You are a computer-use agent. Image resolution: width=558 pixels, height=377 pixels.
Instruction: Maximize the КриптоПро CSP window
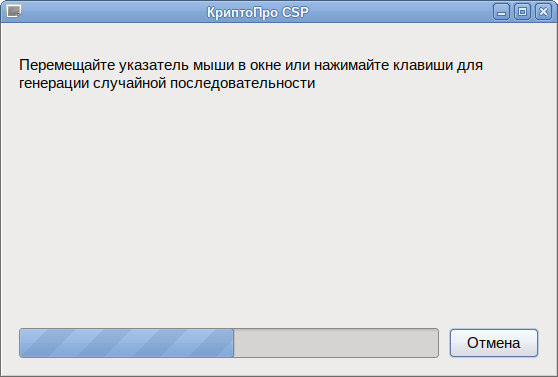[x=522, y=12]
